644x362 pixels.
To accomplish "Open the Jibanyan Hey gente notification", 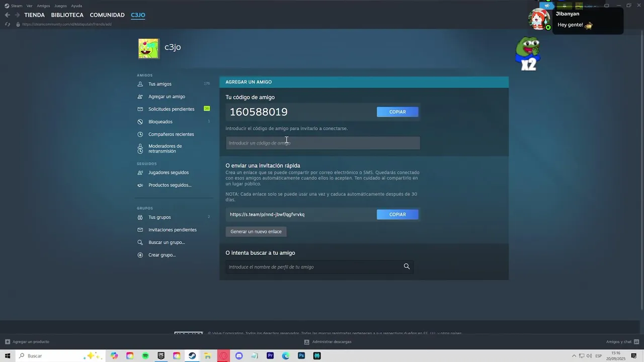I will pos(588,21).
